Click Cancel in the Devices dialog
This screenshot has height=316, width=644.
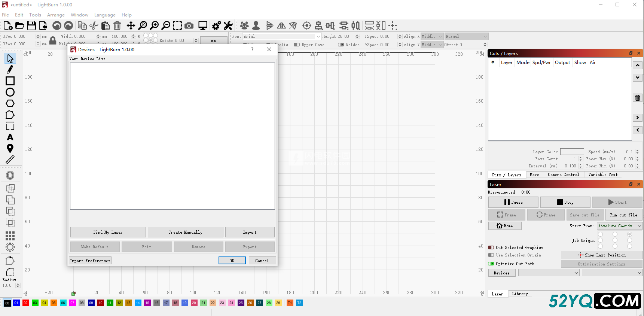pyautogui.click(x=262, y=261)
